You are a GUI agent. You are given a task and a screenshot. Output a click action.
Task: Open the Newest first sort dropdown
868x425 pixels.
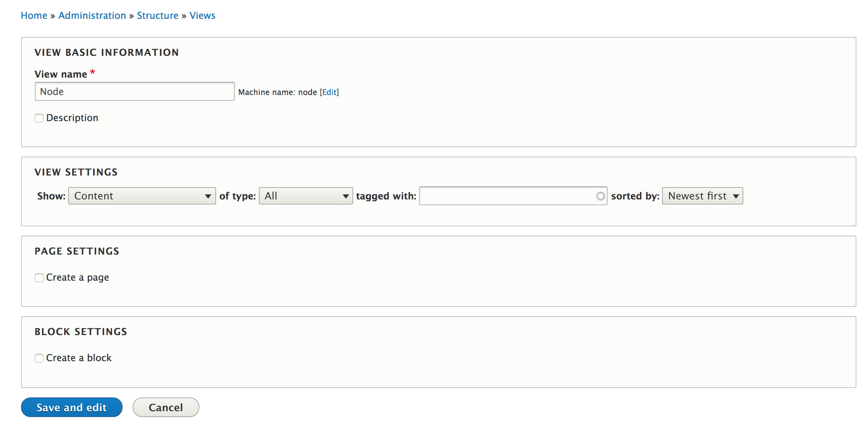tap(702, 195)
